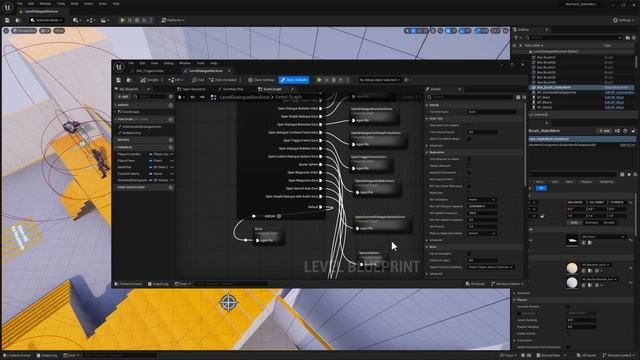Toggle Always Relevant checkbox
Viewport: 640px width, 360px height.
click(x=469, y=166)
